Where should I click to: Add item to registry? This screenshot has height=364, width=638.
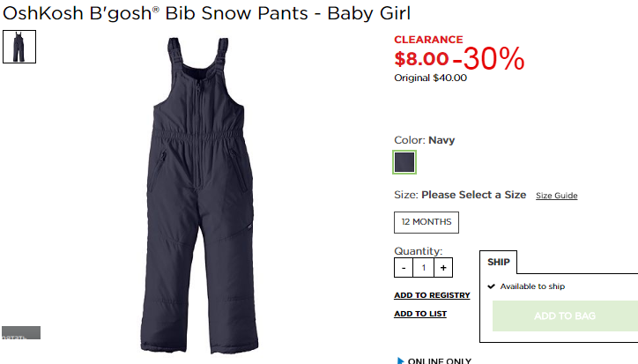(432, 295)
